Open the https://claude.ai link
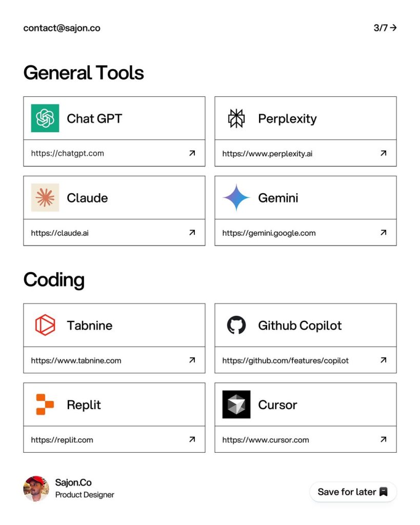Image resolution: width=420 pixels, height=525 pixels. pos(60,233)
